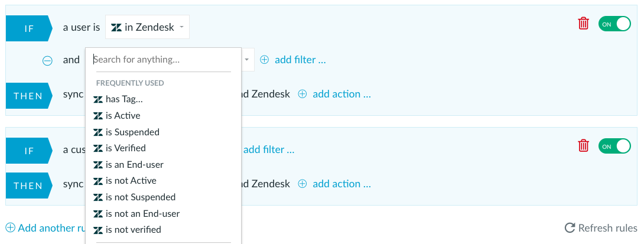Click the plus icon beside 'add action' in second rule
The width and height of the screenshot is (644, 244).
point(303,184)
